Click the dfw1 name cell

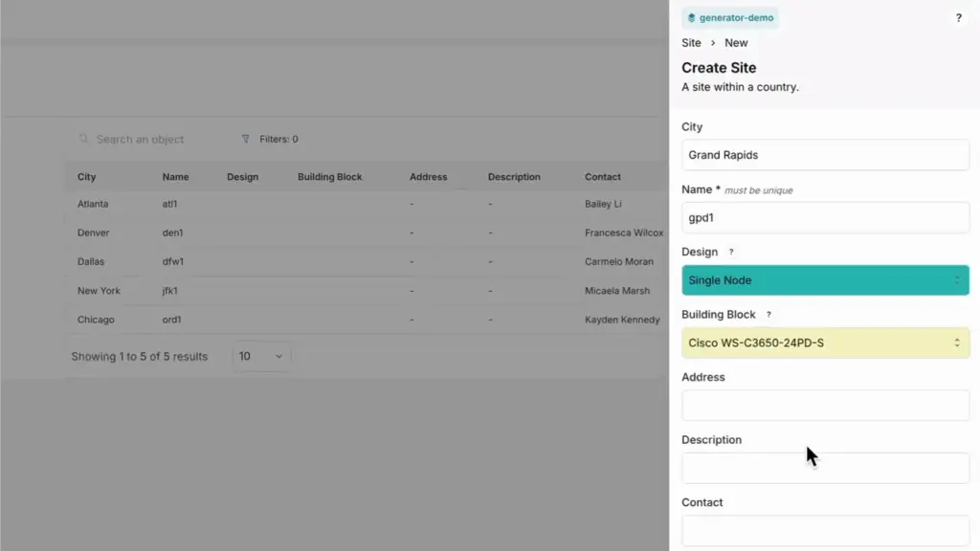[x=172, y=261]
